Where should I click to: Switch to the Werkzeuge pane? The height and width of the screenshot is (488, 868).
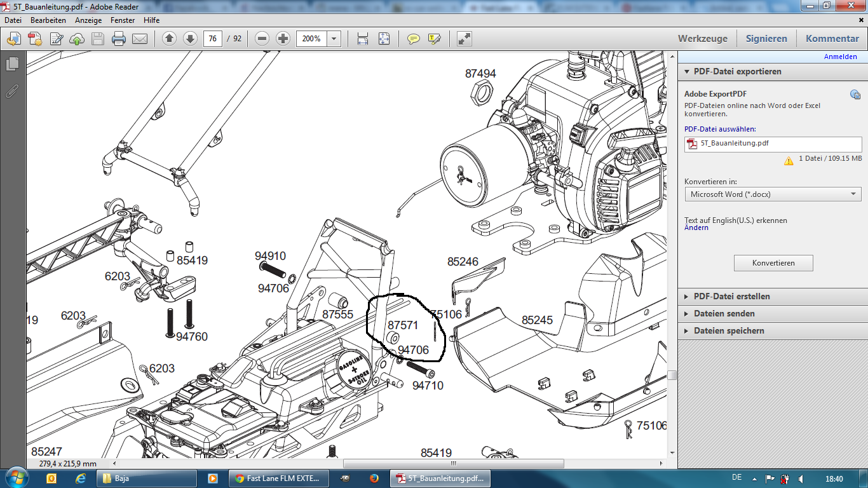pyautogui.click(x=703, y=39)
